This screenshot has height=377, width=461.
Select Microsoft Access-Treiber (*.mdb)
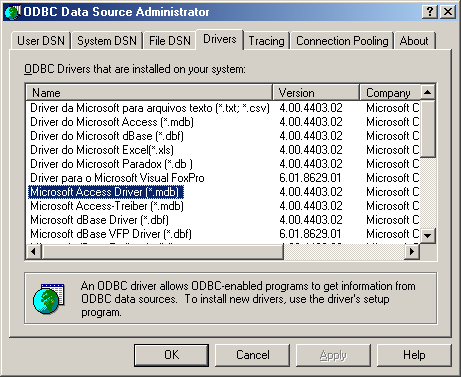pos(107,206)
